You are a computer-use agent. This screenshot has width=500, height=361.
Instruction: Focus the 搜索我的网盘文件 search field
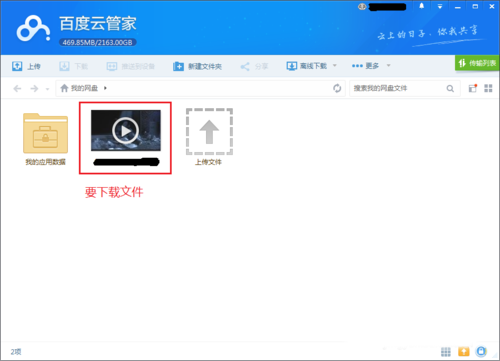click(x=398, y=88)
